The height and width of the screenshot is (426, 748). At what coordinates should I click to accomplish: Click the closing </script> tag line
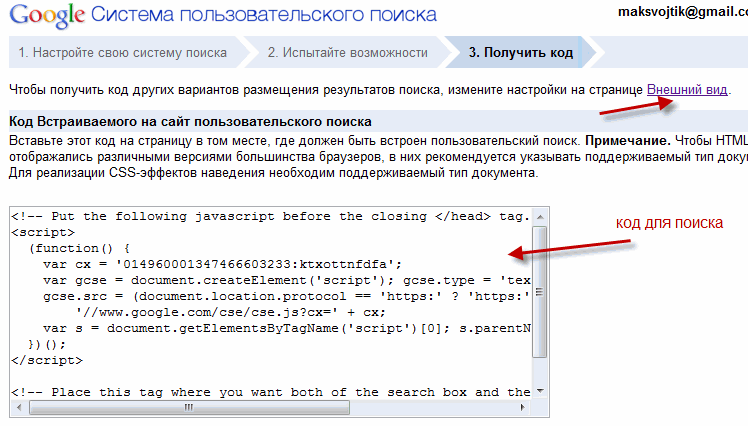pyautogui.click(x=47, y=360)
